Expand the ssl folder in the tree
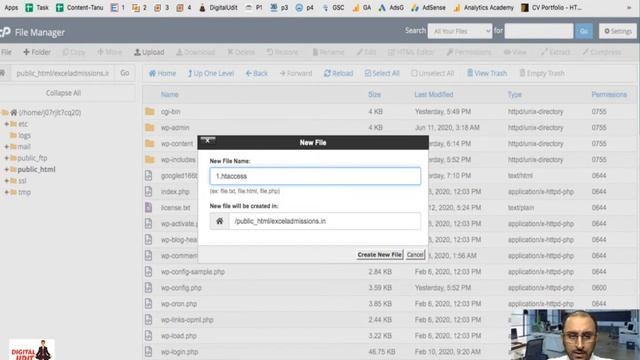640x360 pixels. [7, 181]
